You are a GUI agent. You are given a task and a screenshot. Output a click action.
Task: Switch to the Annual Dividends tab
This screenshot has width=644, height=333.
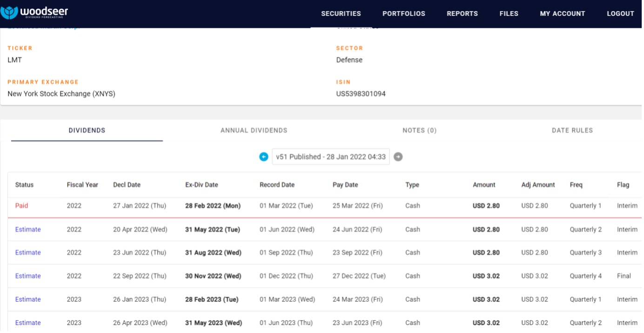coord(254,130)
